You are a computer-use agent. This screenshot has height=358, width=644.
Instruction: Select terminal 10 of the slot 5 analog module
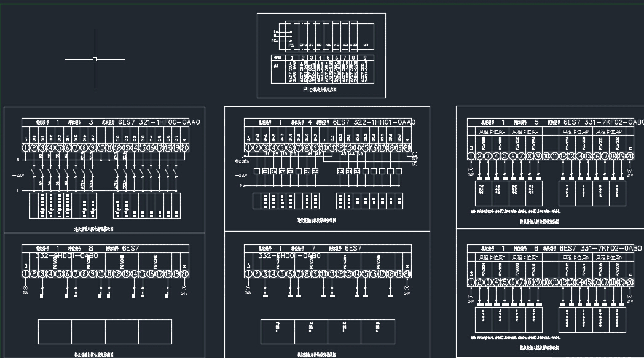[546, 157]
